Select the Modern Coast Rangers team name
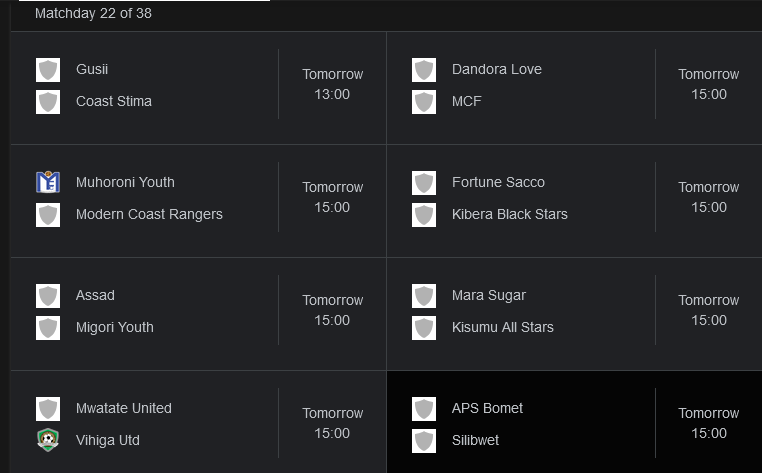Image resolution: width=762 pixels, height=473 pixels. click(149, 214)
